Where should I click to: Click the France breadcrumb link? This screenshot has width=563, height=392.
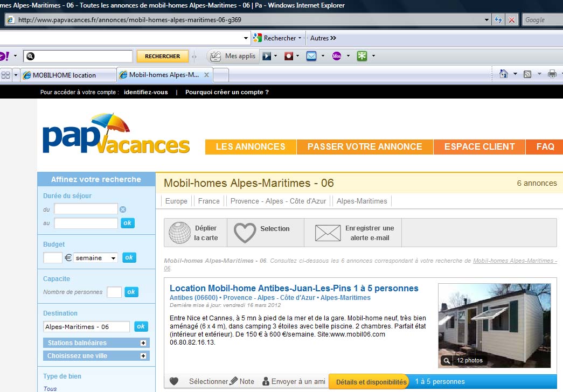point(208,201)
